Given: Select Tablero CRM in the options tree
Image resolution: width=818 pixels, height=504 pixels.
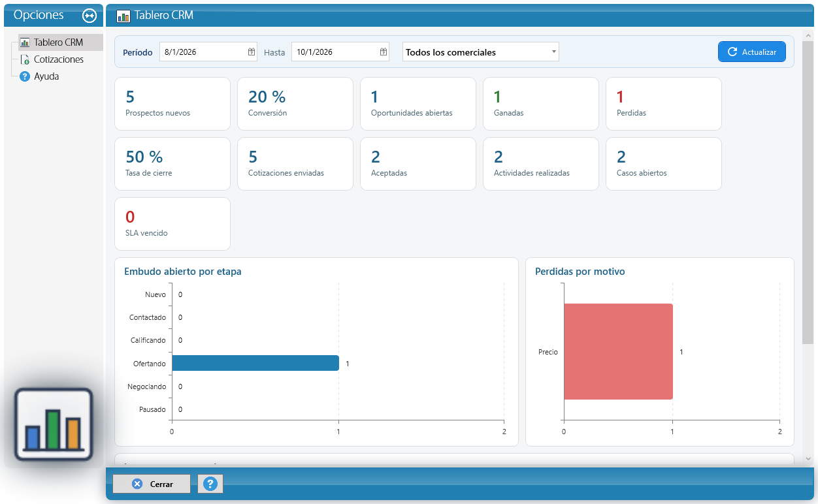Looking at the screenshot, I should pos(60,42).
